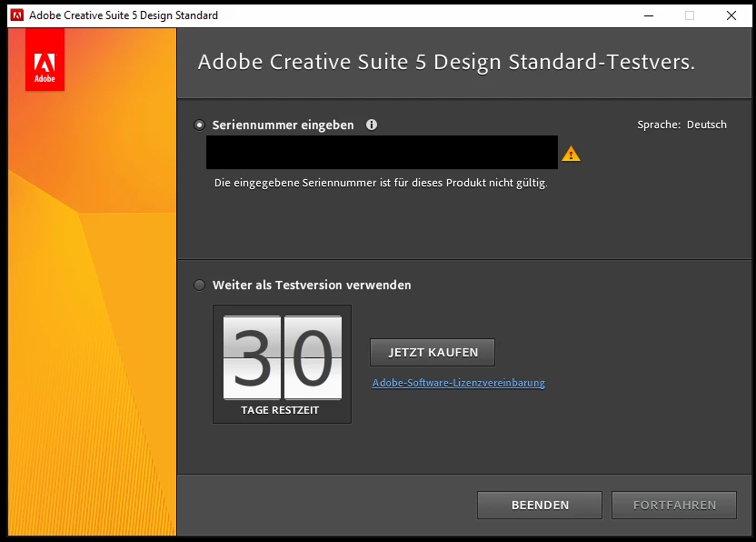Click the JETZT KAUFEN button

(x=433, y=352)
